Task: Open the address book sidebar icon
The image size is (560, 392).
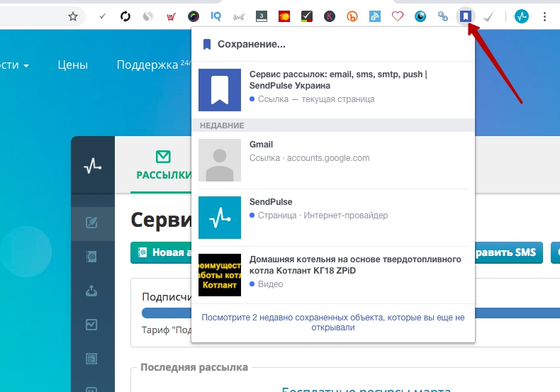Action: [91, 257]
